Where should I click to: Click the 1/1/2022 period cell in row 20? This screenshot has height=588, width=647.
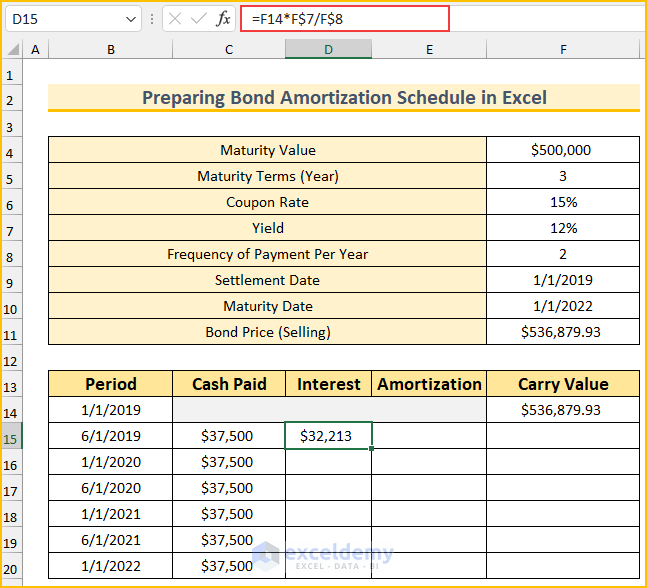pos(110,566)
